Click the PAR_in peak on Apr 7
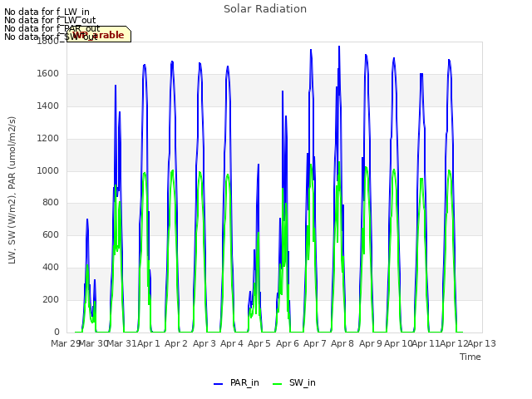The height and width of the screenshot is (399, 532). [311, 50]
